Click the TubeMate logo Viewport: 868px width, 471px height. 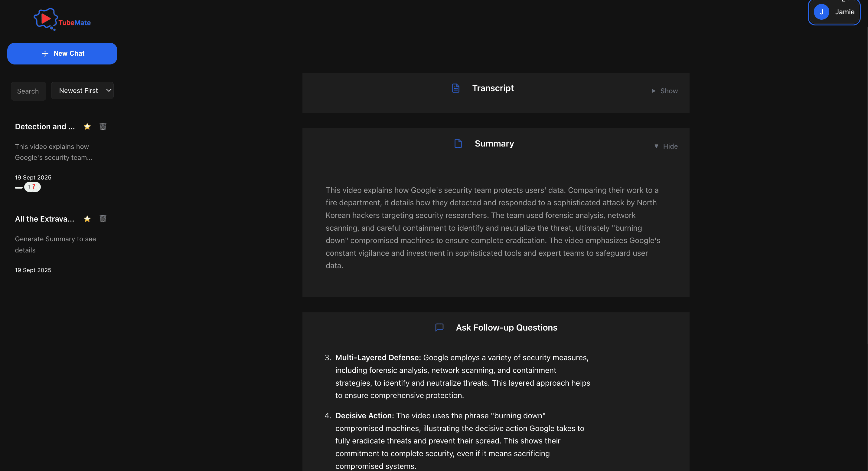coord(62,19)
